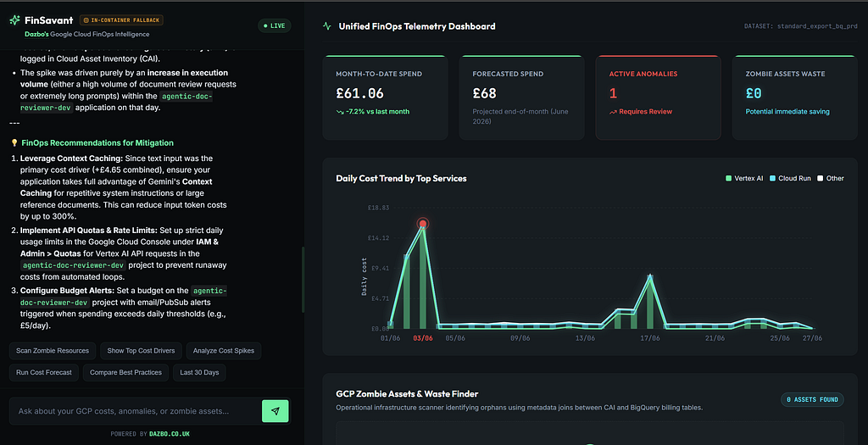Click the FinSavant sparkle logo icon
Image resolution: width=868 pixels, height=445 pixels.
15,20
